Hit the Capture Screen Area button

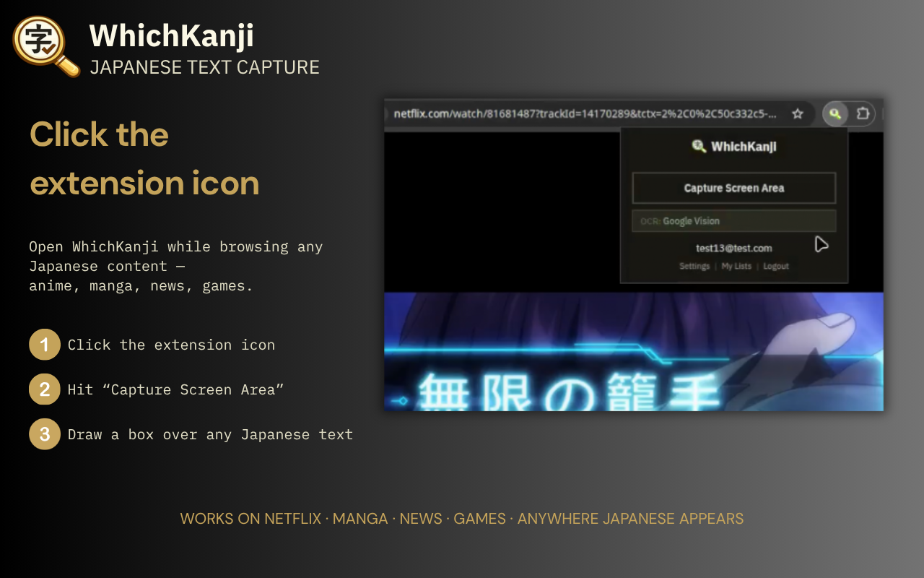click(x=734, y=188)
